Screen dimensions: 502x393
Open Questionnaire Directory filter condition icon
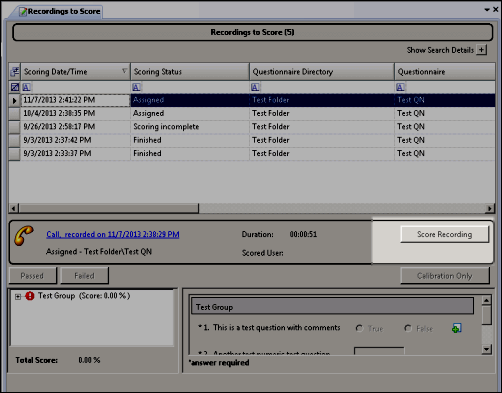click(255, 87)
